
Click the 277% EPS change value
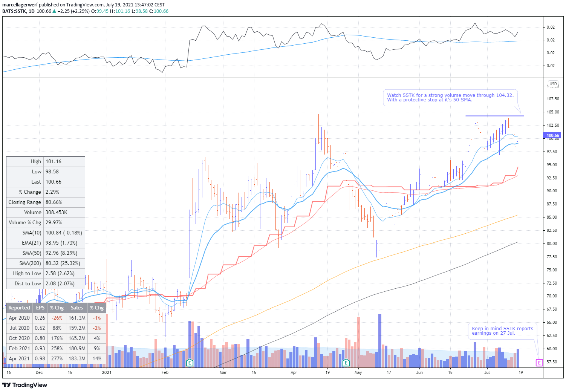click(57, 358)
